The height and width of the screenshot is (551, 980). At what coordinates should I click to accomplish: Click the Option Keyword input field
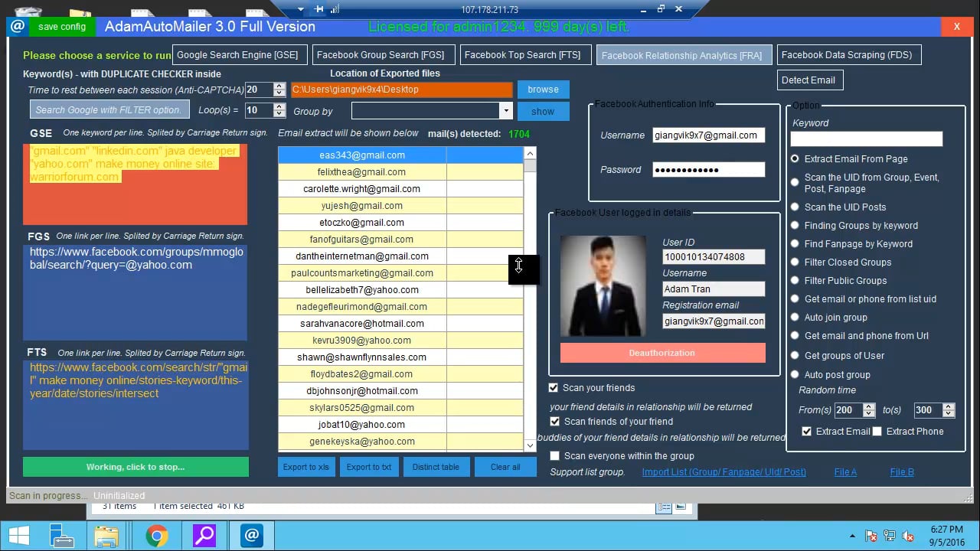tap(867, 139)
